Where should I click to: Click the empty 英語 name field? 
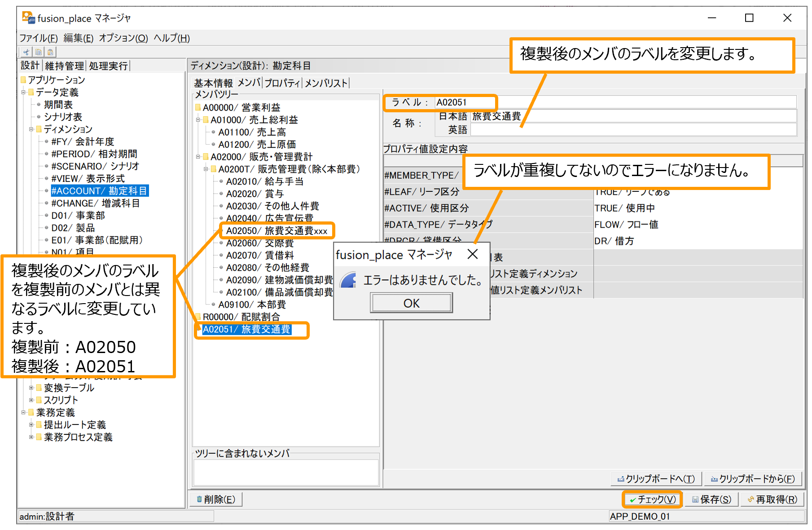tap(633, 130)
